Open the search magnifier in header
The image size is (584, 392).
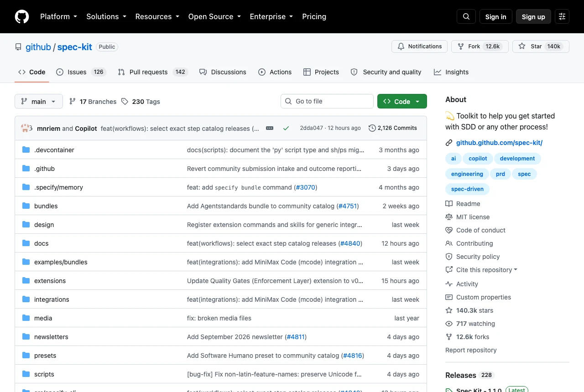466,16
